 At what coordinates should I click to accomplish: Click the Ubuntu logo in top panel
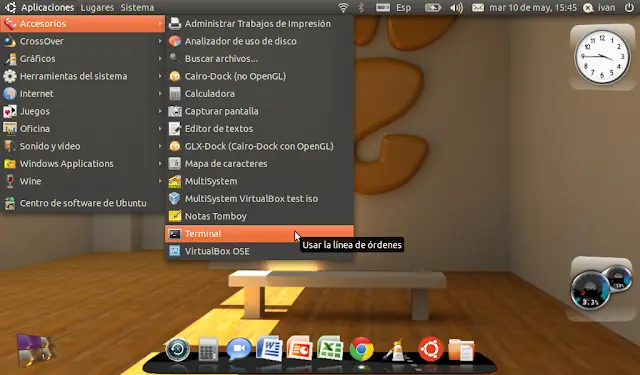(x=10, y=7)
